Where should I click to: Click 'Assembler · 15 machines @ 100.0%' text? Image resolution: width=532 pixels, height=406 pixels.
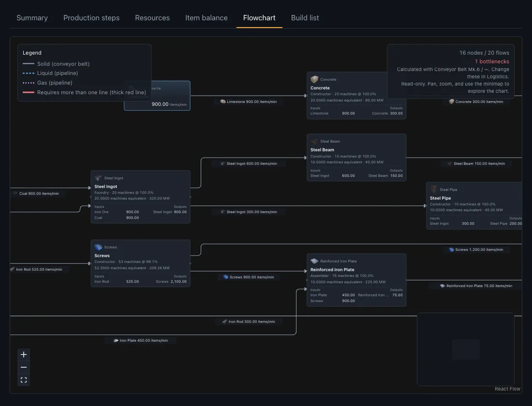click(341, 276)
